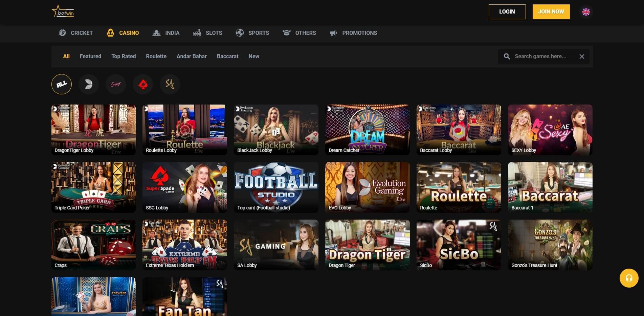Open the live support headset chat
The image size is (644, 316).
(x=629, y=278)
